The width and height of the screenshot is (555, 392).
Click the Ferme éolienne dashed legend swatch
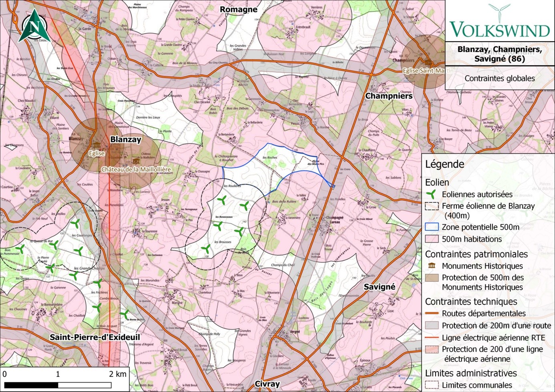432,206
